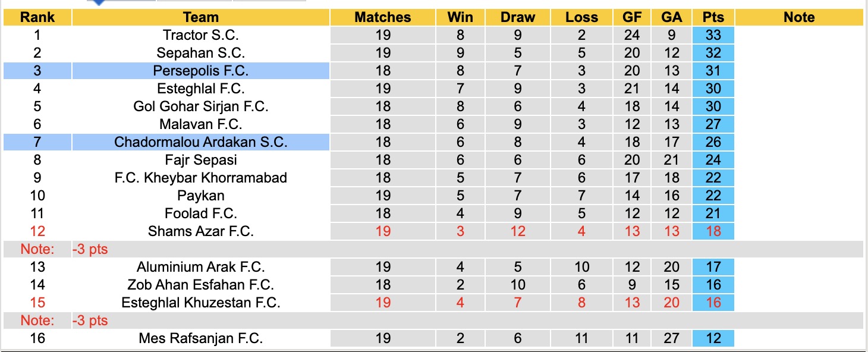Open Sepahan S.C. team link

201,53
